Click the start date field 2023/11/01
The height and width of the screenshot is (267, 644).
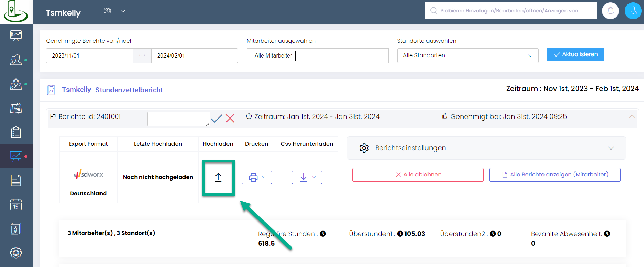tap(89, 55)
